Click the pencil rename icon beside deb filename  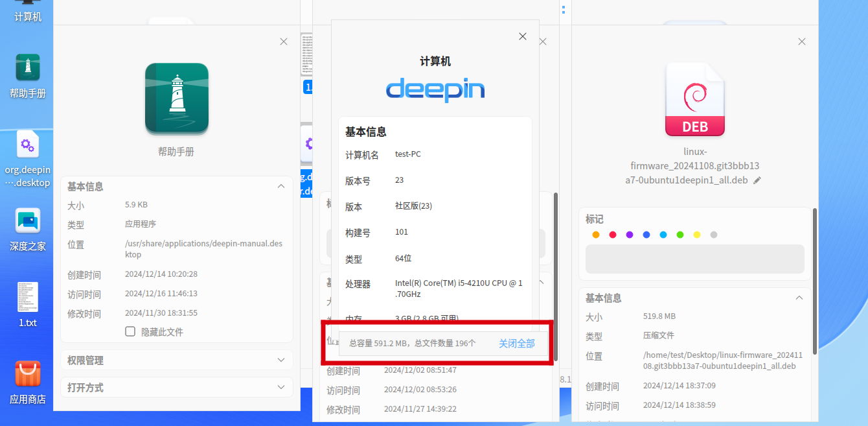coord(757,180)
